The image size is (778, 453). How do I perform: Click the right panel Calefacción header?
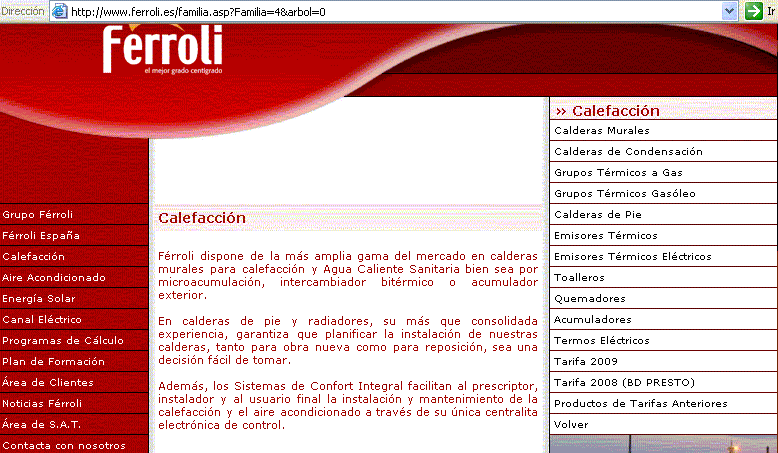click(x=608, y=111)
